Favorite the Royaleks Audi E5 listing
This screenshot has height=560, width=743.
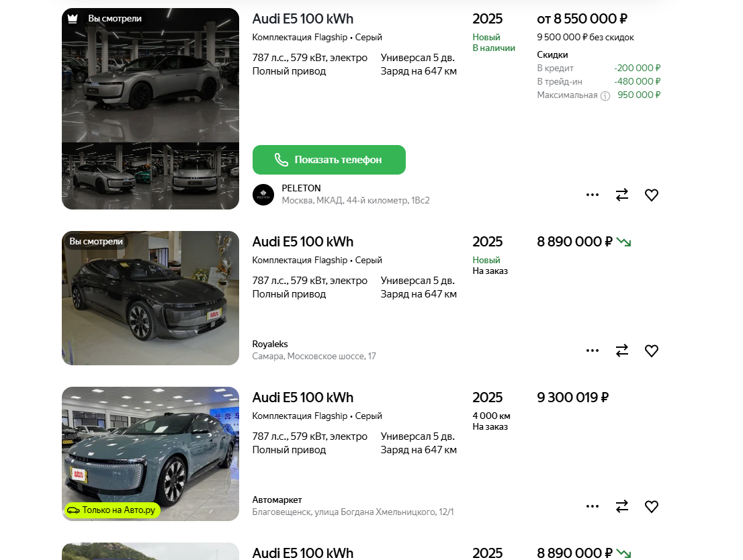point(651,351)
